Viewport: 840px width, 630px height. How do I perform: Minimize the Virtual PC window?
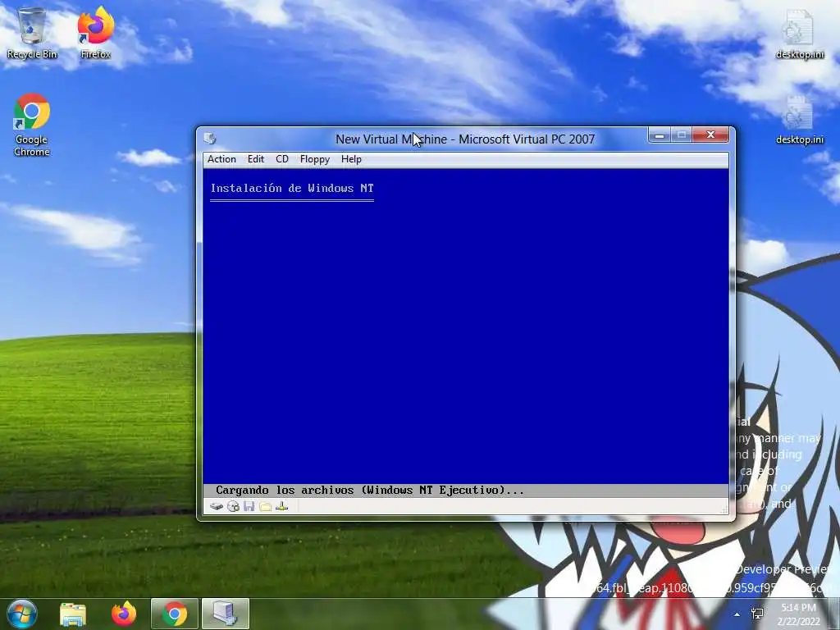[660, 135]
